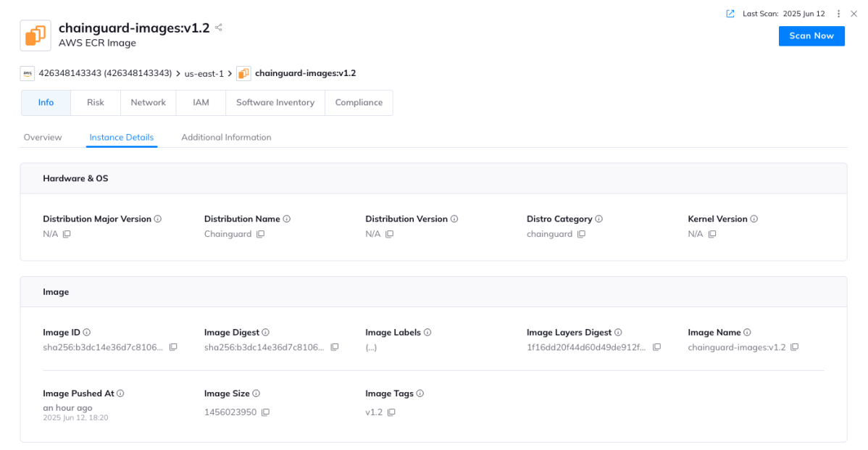868x450 pixels.
Task: Click info icon for Distribution Name
Action: [x=287, y=219]
